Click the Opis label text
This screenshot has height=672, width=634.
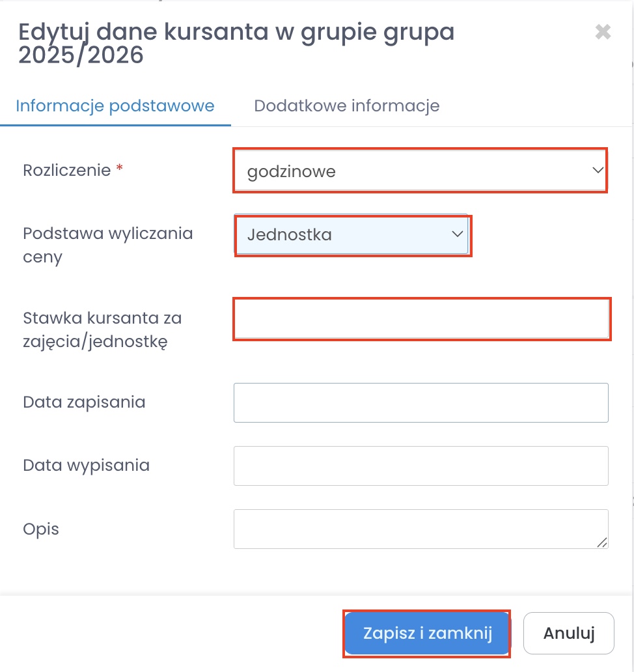41,529
